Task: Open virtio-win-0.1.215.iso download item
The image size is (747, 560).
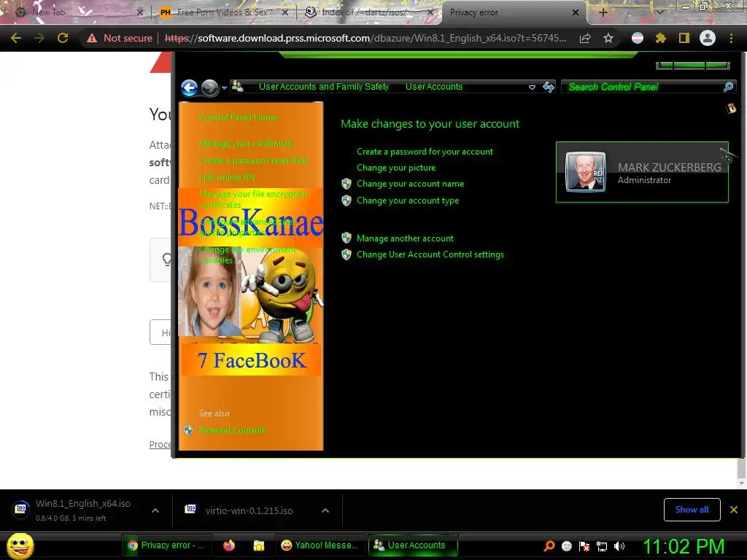Action: [x=249, y=510]
